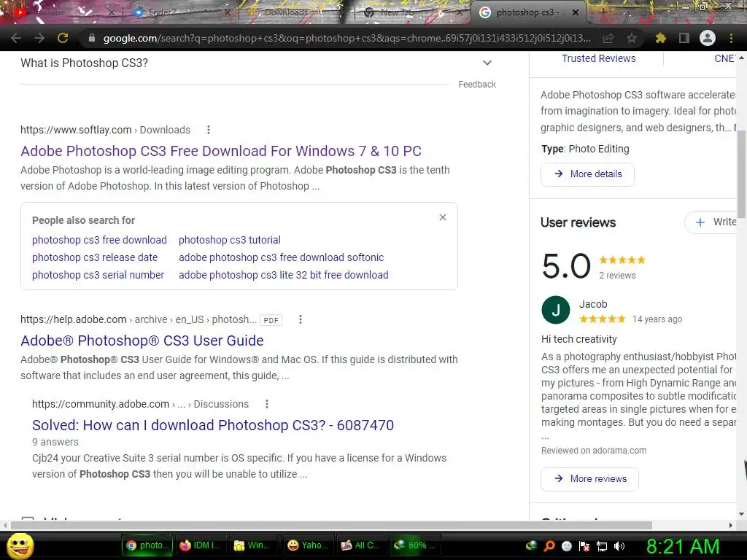Open Adobe Photoshop CS3 User Guide result

click(x=142, y=341)
